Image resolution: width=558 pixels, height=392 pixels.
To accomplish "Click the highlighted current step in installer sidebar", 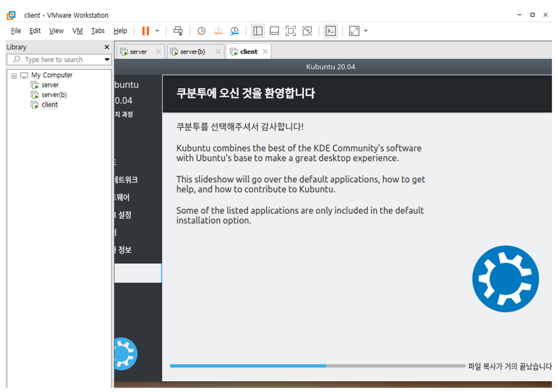I will [138, 273].
